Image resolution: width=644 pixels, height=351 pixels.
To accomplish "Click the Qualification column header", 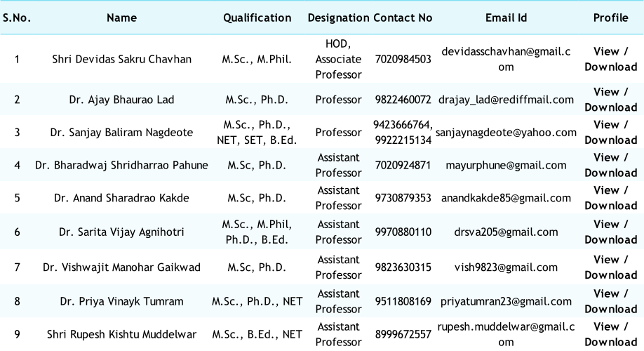I will pyautogui.click(x=257, y=18).
